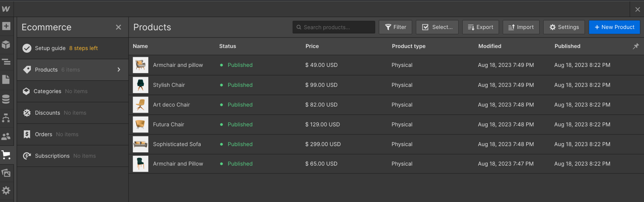Viewport: 644px width, 202px height.
Task: Open the Assets panel icon
Action: click(6, 173)
